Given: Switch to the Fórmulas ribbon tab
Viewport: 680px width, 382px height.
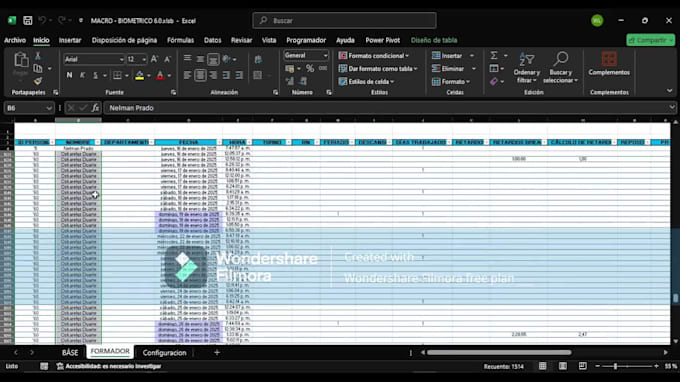Looking at the screenshot, I should 180,40.
